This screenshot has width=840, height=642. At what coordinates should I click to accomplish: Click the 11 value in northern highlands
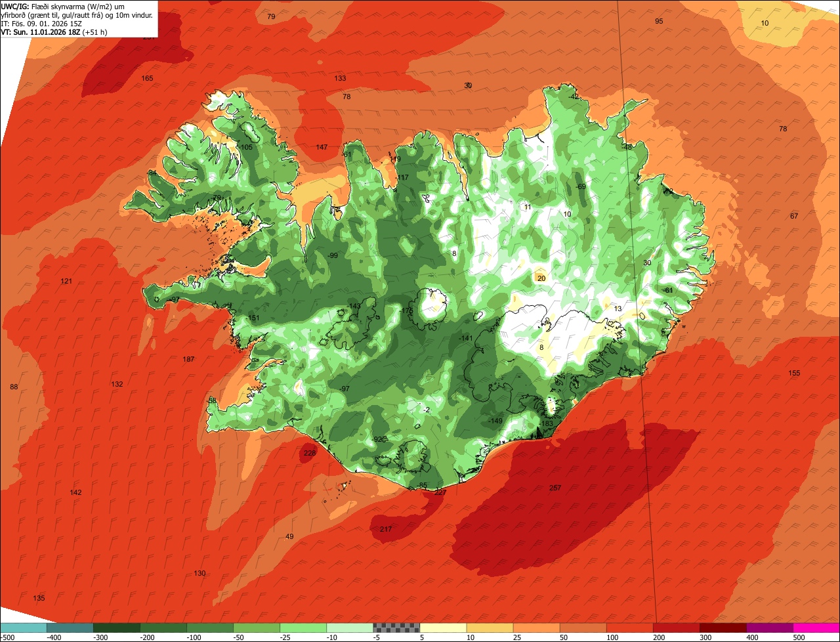point(528,207)
